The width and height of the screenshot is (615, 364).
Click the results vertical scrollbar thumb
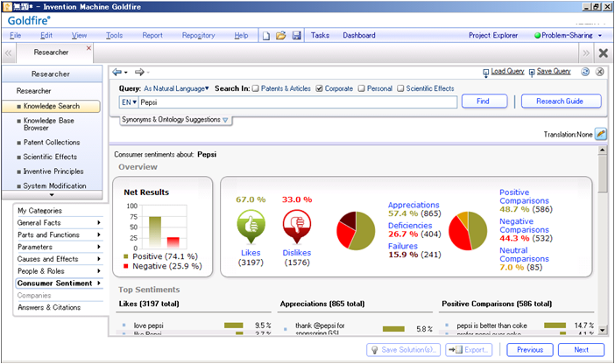(603, 173)
